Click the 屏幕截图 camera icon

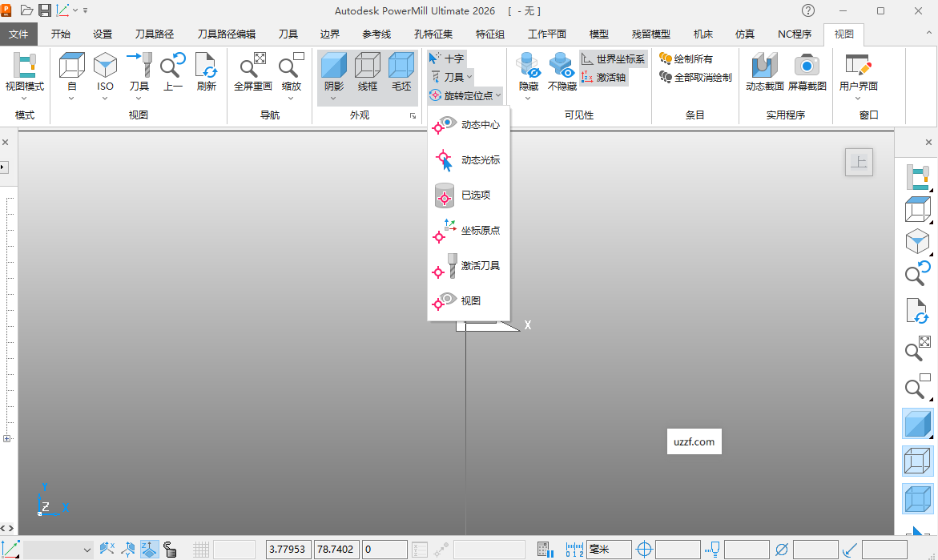click(x=807, y=66)
